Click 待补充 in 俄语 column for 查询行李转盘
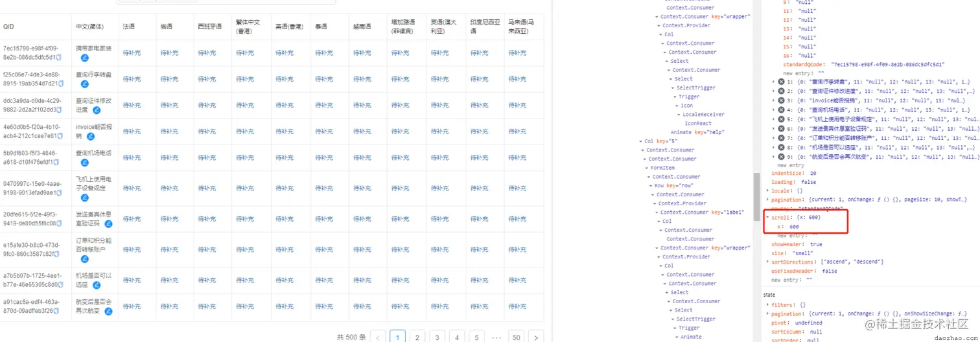Viewport: 980px width, 342px height. (169, 79)
